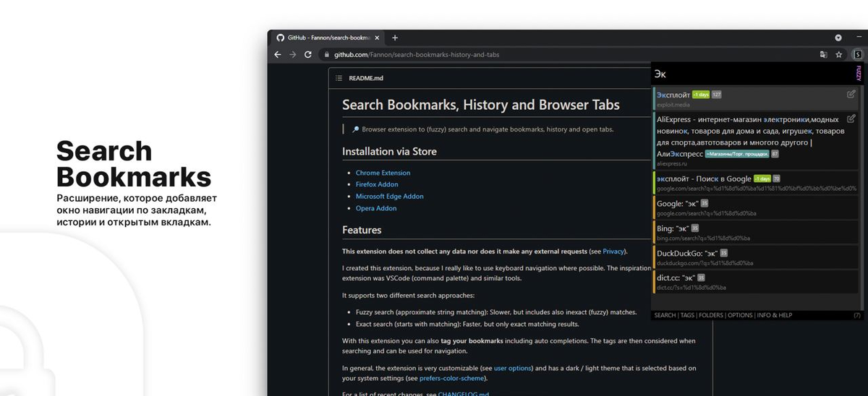Image resolution: width=868 pixels, height=396 pixels.
Task: Open the README.md table of contents icon
Action: point(339,78)
